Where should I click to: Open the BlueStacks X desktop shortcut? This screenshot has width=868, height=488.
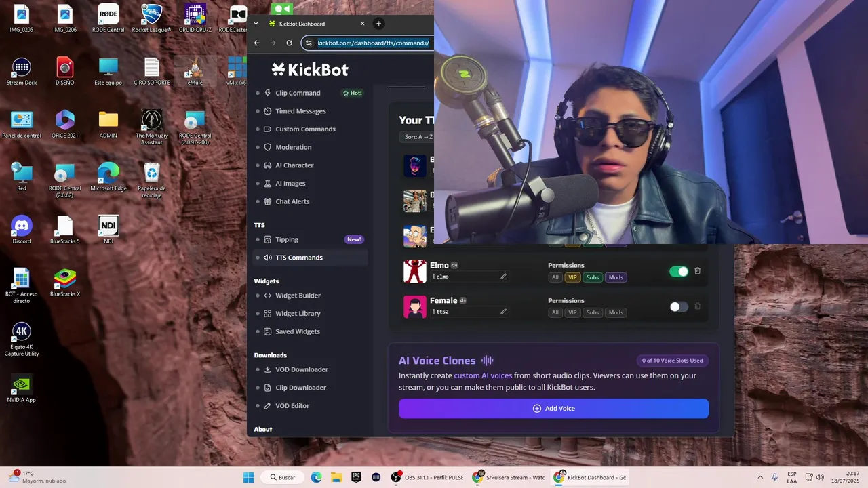pyautogui.click(x=65, y=283)
